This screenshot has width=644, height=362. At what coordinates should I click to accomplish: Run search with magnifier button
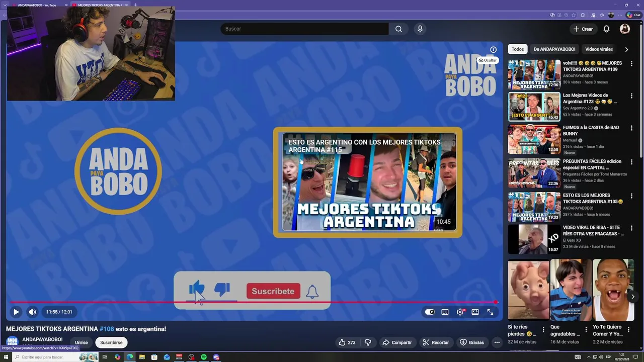tap(398, 29)
